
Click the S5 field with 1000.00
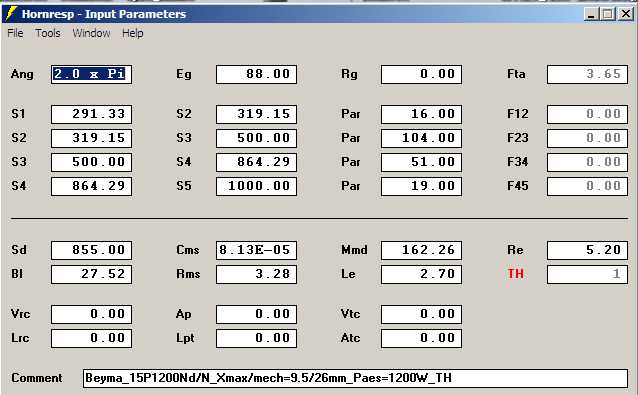click(256, 186)
